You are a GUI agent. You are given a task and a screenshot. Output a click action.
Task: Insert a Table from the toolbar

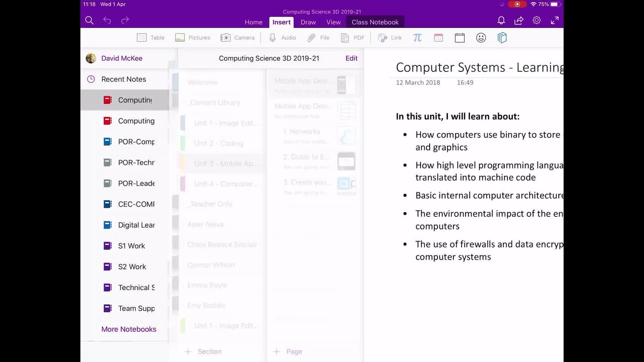[151, 38]
